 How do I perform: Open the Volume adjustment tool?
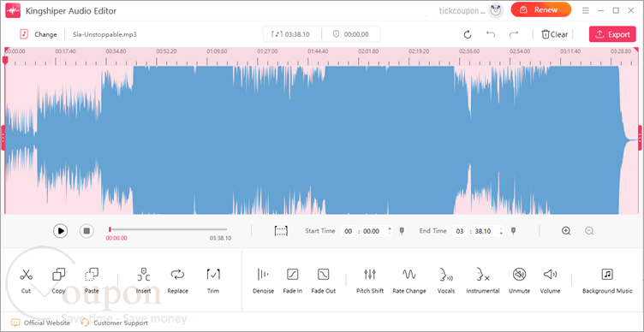coord(550,281)
